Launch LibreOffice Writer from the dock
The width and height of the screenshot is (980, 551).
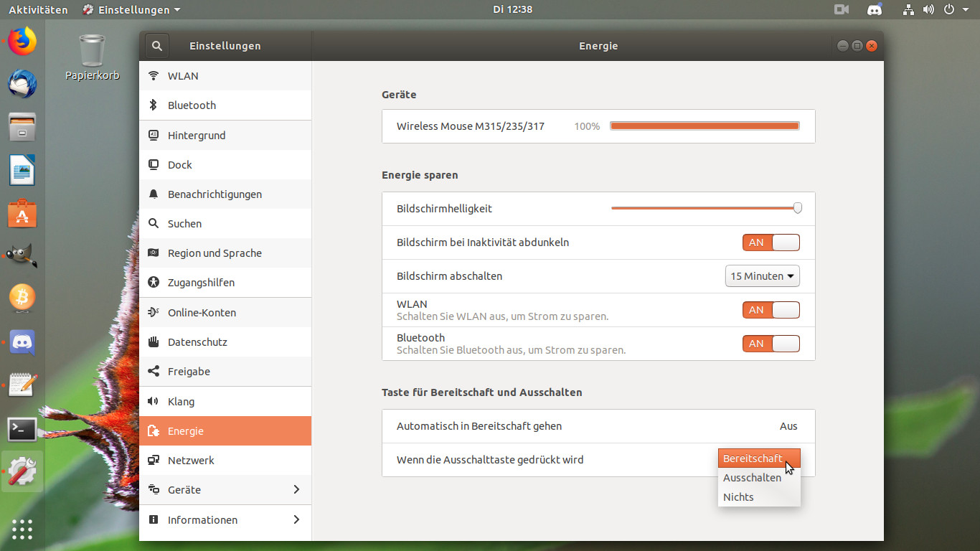pos(22,170)
